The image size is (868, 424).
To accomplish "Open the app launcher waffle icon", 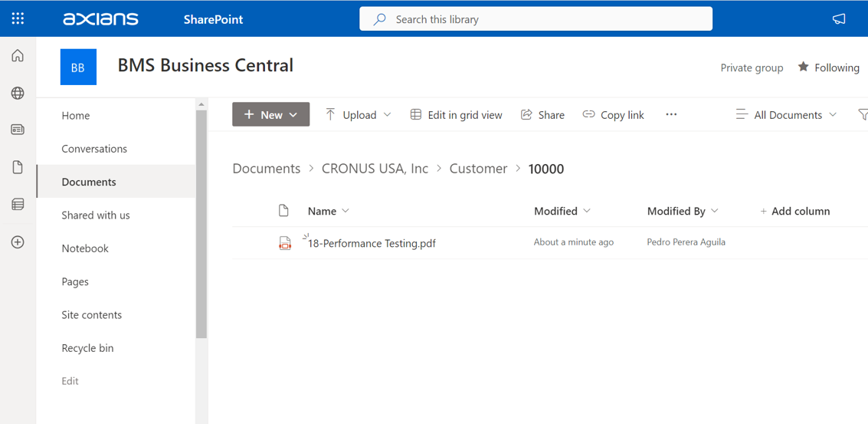I will pos(18,18).
